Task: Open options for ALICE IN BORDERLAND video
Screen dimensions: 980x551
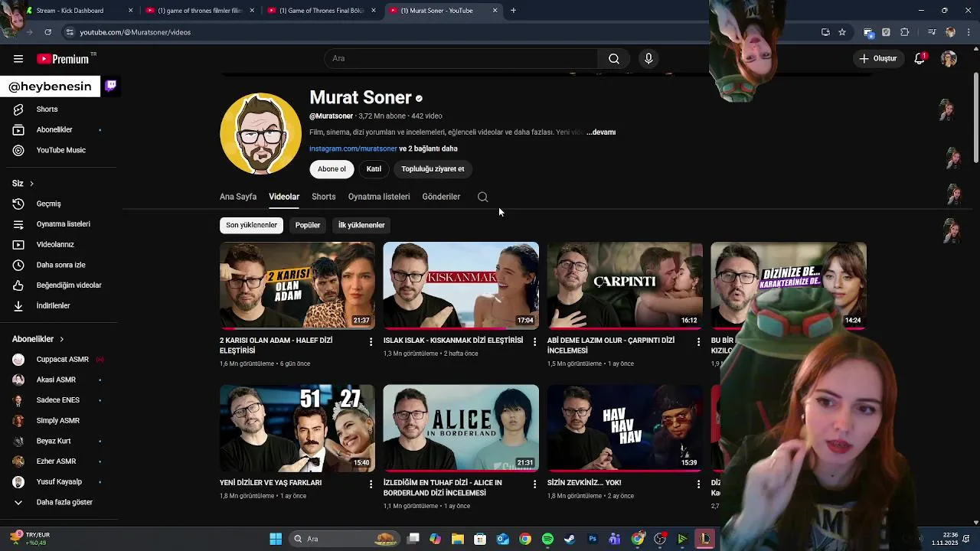Action: [534, 484]
